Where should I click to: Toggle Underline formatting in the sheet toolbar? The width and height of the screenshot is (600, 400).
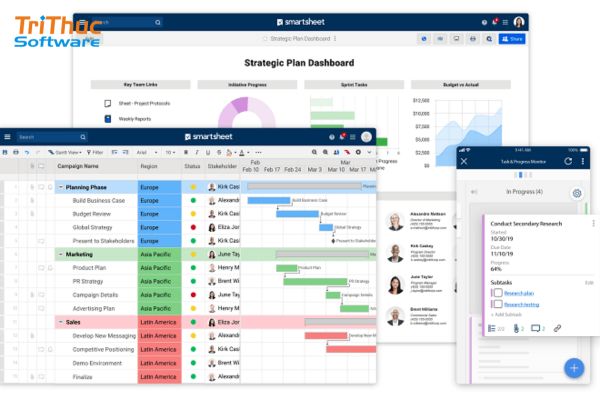coord(208,152)
